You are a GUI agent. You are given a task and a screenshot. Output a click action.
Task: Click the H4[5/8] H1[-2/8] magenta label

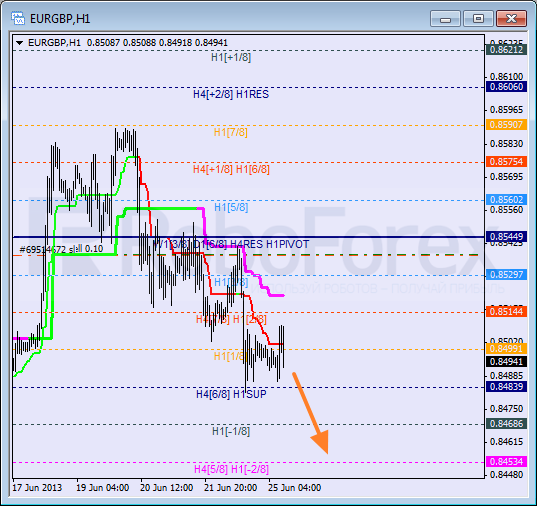pyautogui.click(x=231, y=469)
